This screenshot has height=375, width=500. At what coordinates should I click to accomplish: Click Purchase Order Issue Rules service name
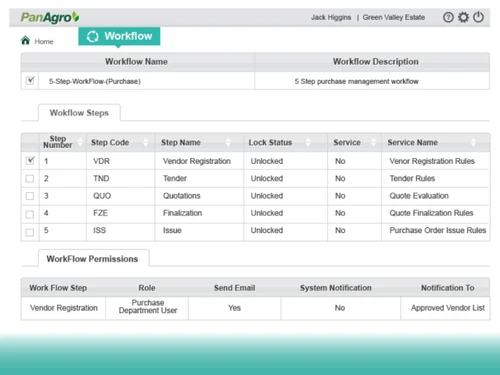point(438,230)
